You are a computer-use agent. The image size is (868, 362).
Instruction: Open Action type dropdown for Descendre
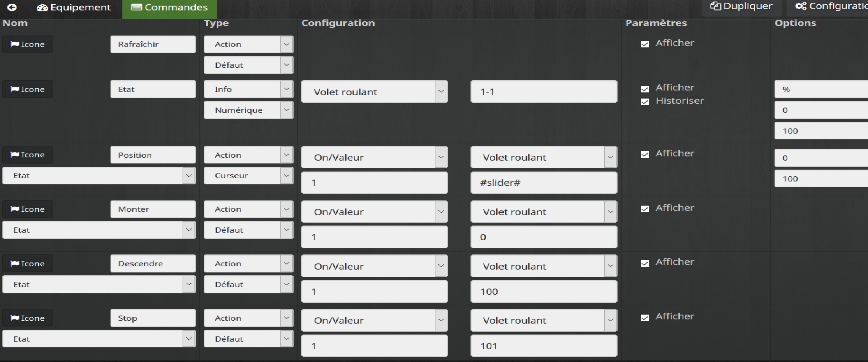(249, 263)
